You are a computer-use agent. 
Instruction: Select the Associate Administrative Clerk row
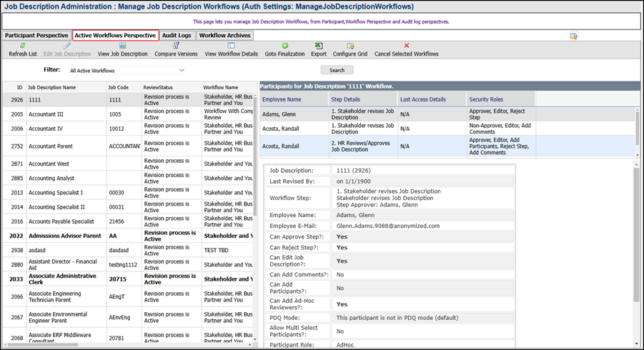tap(128, 279)
